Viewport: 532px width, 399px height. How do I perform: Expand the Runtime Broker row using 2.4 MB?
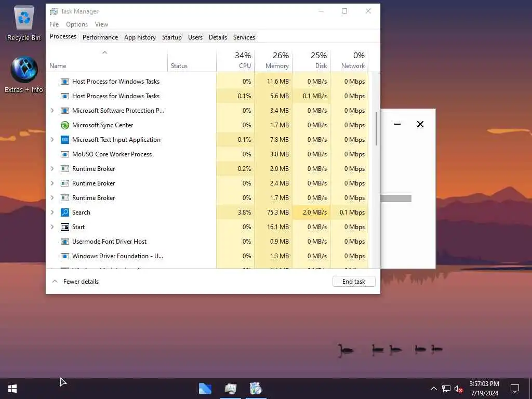tap(52, 183)
